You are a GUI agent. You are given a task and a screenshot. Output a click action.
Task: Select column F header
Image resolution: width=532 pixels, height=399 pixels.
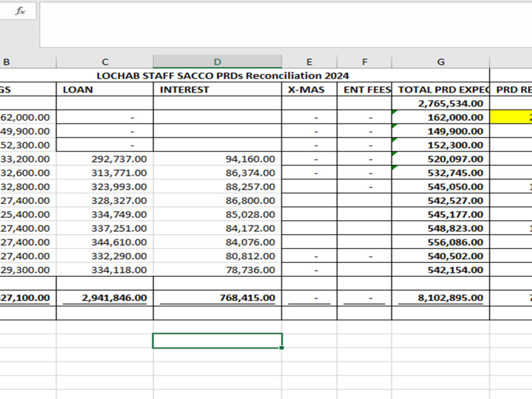364,62
